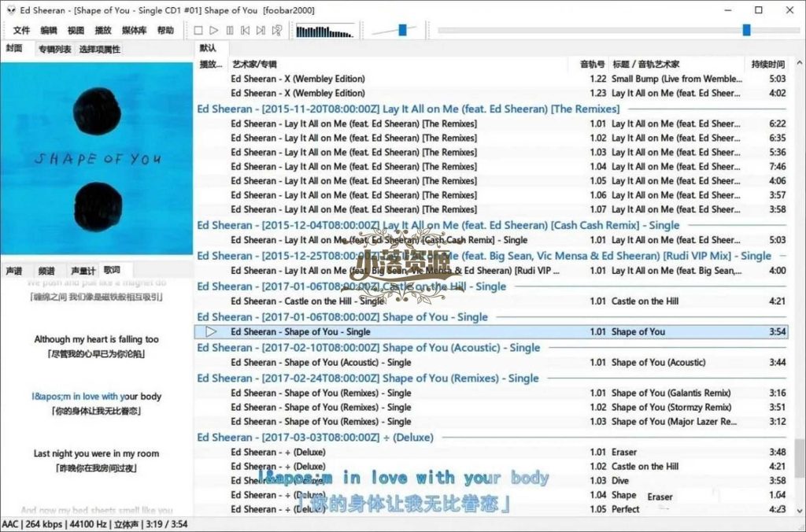Select Shape of You (Acoustic) track

click(491, 362)
